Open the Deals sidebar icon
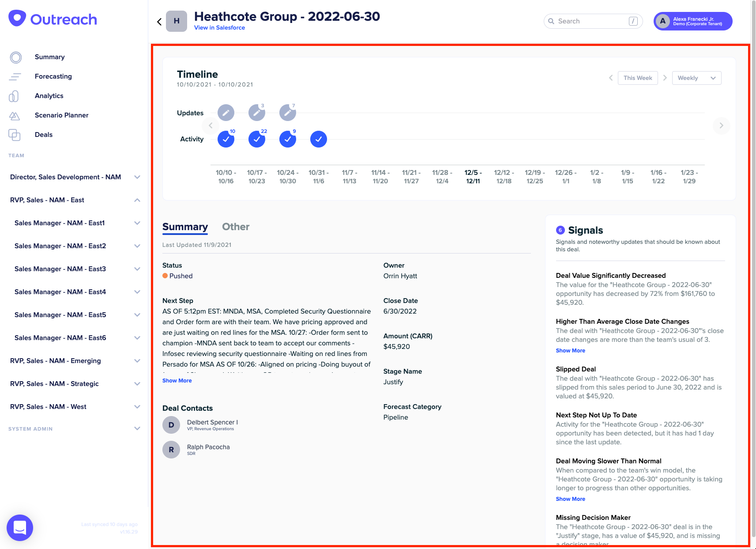This screenshot has height=549, width=756. 15,135
